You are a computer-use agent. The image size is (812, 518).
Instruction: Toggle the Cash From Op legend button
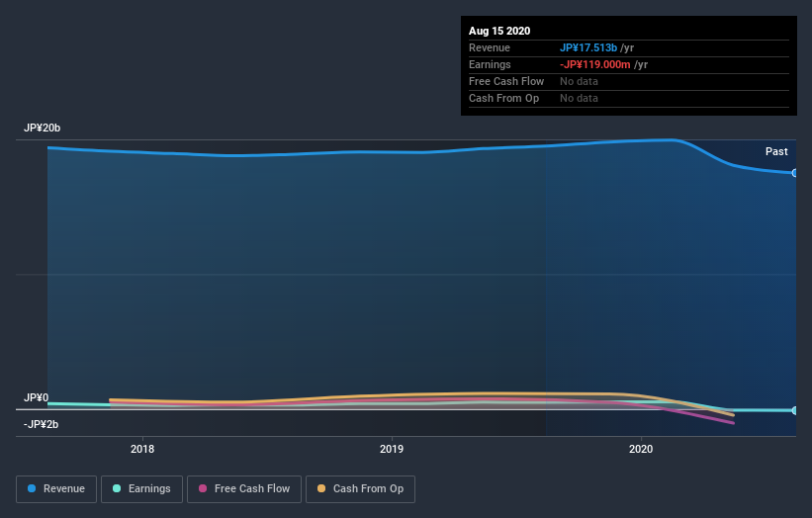360,489
